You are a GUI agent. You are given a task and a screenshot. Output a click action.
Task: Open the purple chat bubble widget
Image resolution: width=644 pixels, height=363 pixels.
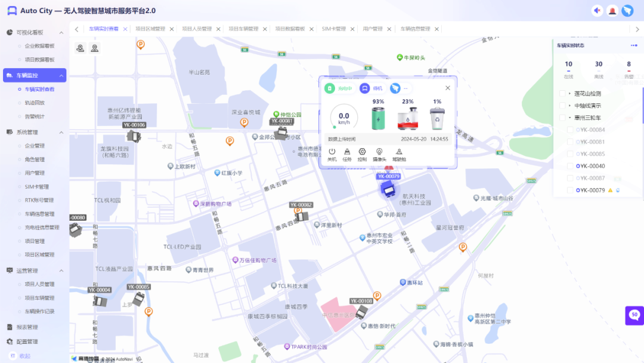point(634,315)
